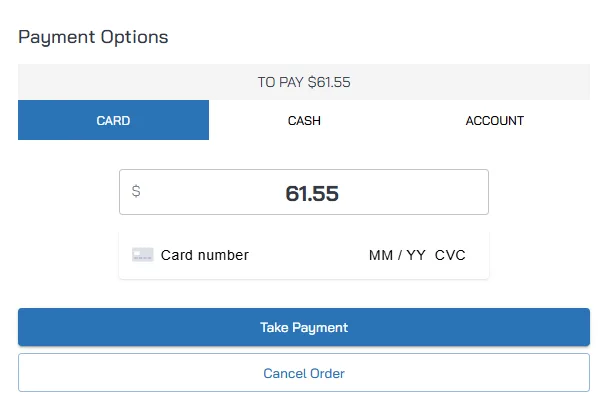Screen dimensions: 609x418
Task: Click the $61.55 total in banner
Action: click(x=329, y=82)
